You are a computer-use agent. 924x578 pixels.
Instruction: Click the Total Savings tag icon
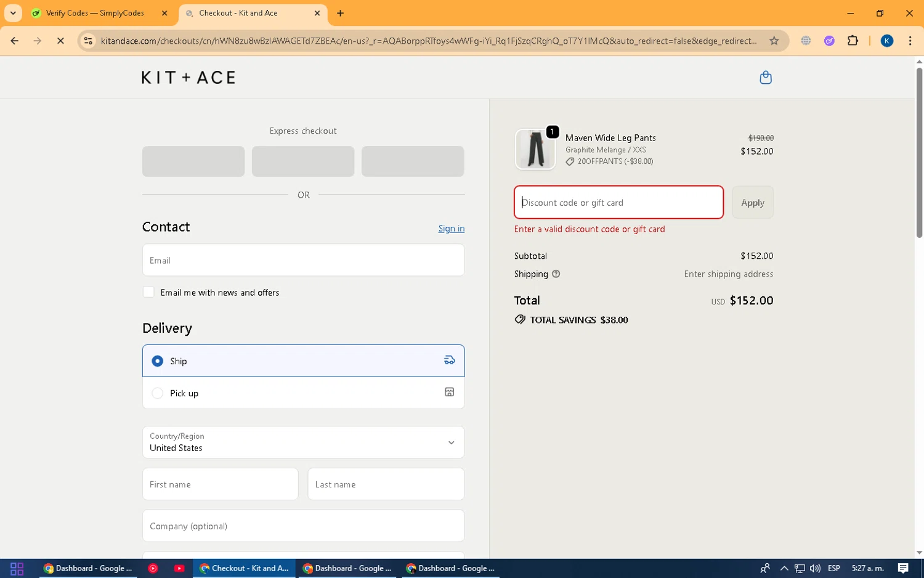tap(520, 320)
